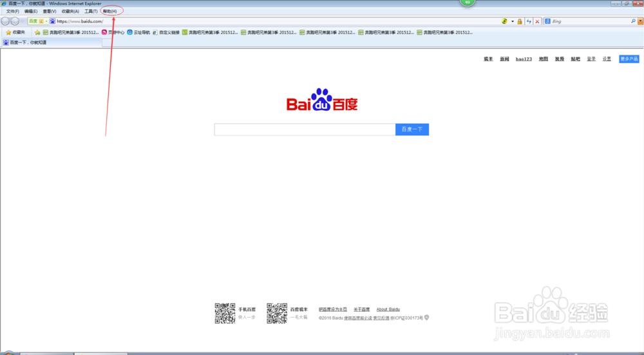Viewport: 644px width, 355px height.
Task: Click the Baidu logo
Action: tap(322, 99)
